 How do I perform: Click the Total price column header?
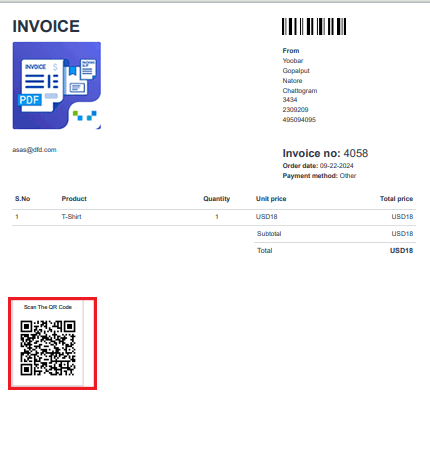tap(396, 199)
